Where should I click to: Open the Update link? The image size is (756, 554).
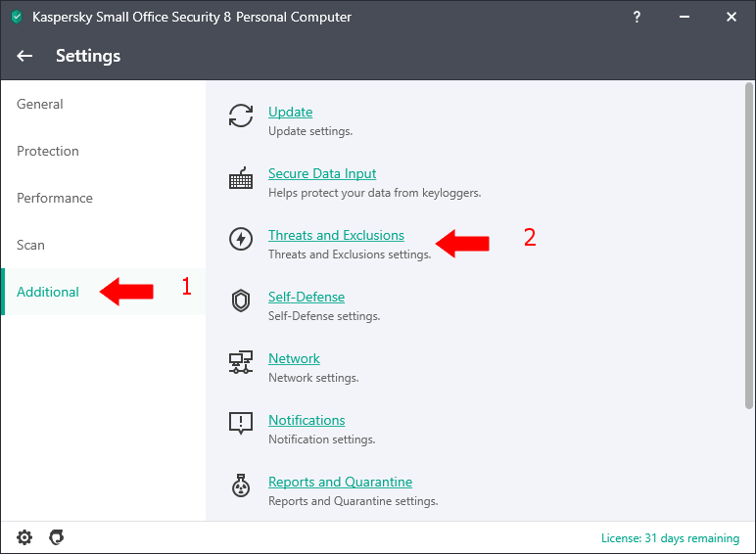pos(290,112)
